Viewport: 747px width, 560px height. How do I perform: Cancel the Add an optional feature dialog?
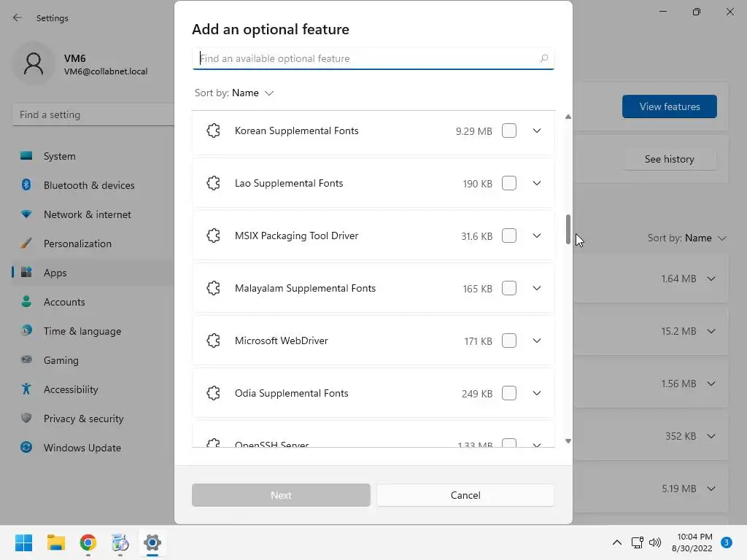[x=465, y=495]
